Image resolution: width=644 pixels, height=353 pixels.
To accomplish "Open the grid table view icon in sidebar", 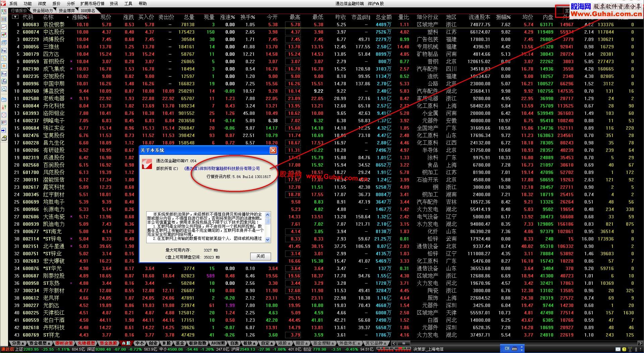I will tap(4, 19).
